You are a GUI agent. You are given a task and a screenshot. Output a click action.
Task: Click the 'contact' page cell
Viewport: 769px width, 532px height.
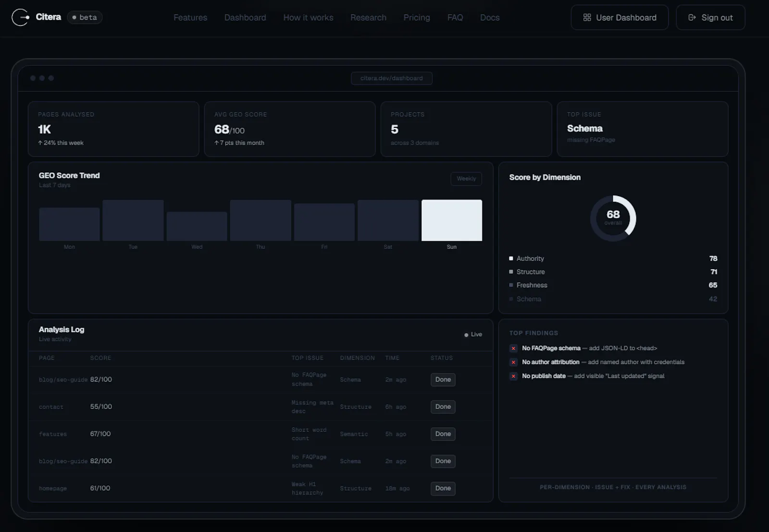(x=51, y=407)
